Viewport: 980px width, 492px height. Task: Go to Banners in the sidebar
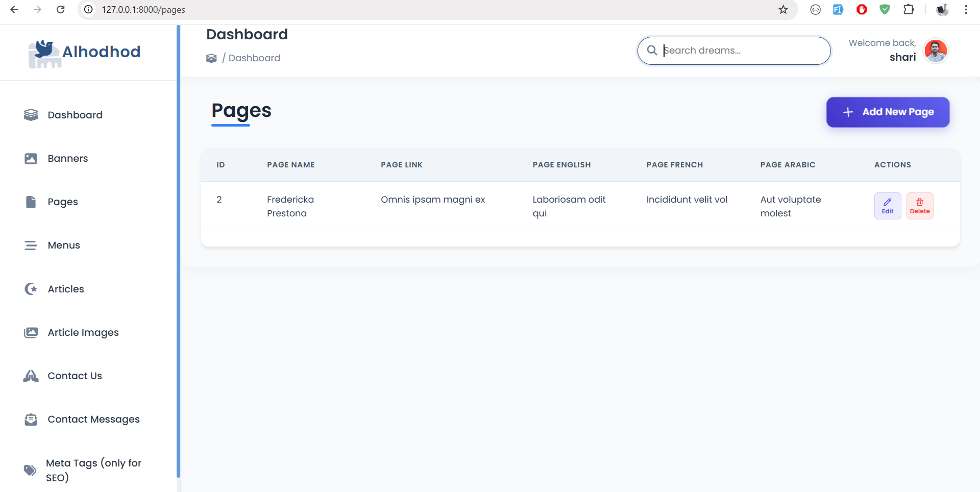pyautogui.click(x=67, y=158)
